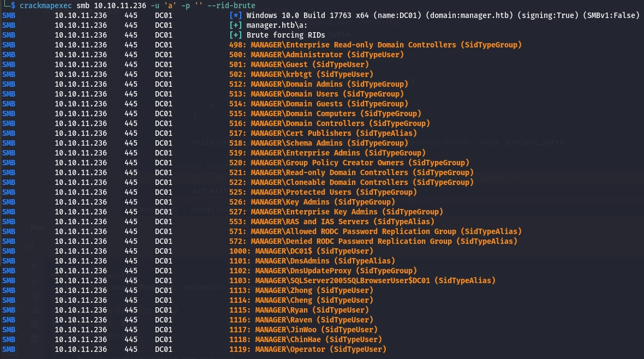
Task: Select the 1119: MANAGER\Operator user line
Action: 308,349
